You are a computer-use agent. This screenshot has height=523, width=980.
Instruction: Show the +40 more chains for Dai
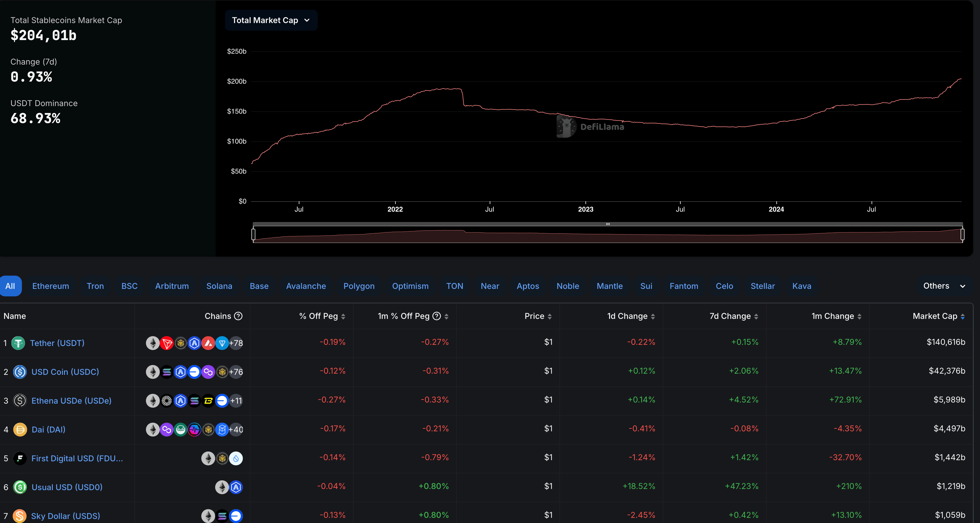click(236, 429)
